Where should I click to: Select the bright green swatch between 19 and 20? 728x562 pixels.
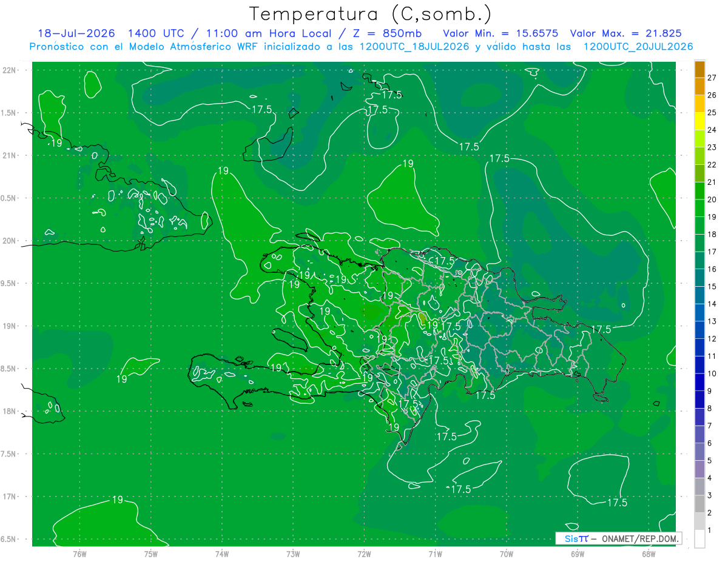click(x=699, y=208)
